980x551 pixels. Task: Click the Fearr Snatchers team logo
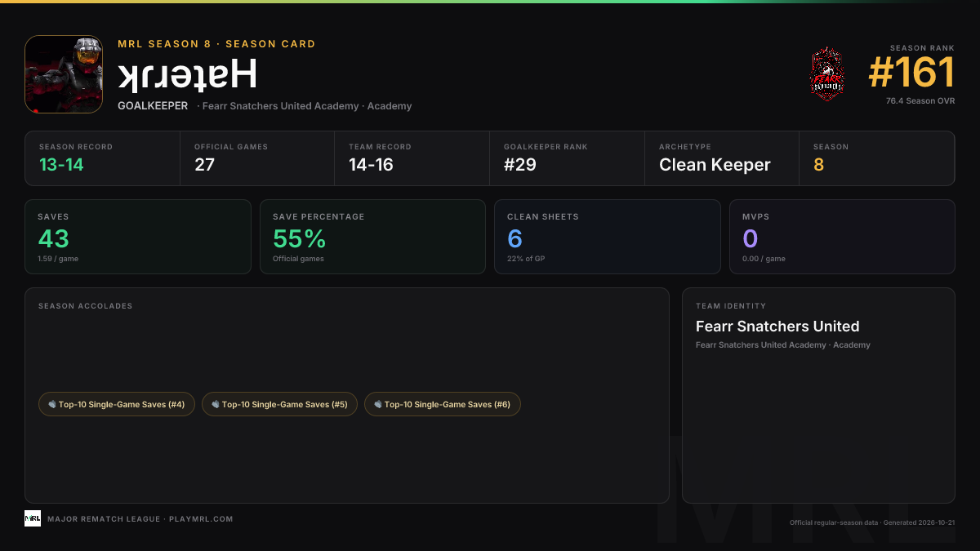(x=826, y=74)
